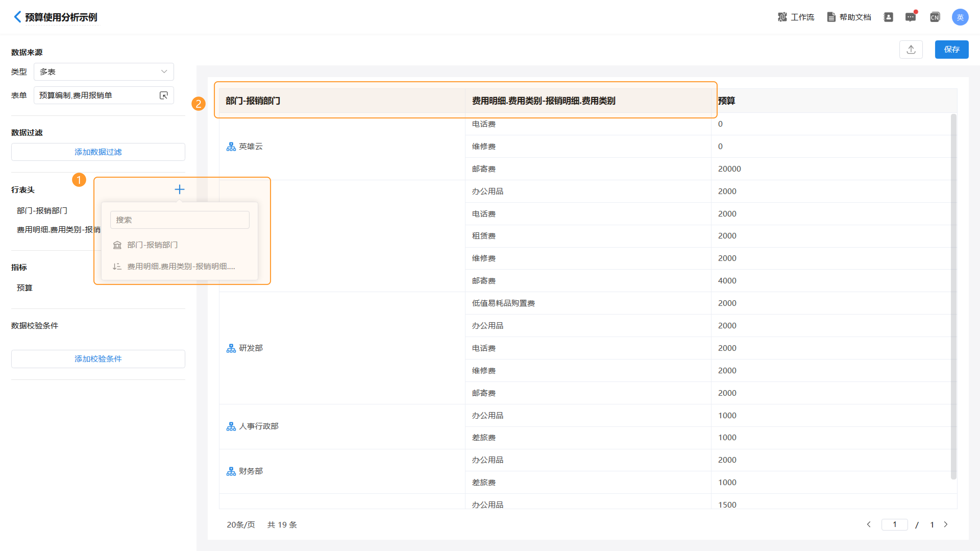Click the 表单 field 预算编制,费用报销单
980x551 pixels.
(x=104, y=95)
